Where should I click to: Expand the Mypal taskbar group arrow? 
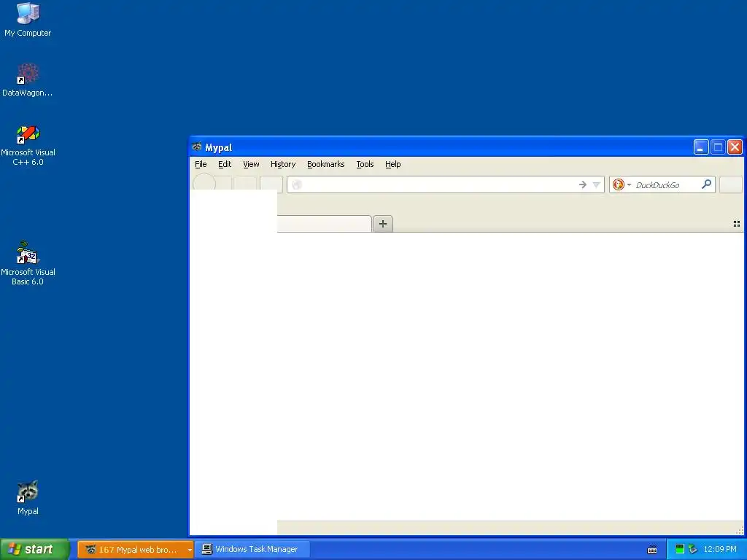point(190,550)
